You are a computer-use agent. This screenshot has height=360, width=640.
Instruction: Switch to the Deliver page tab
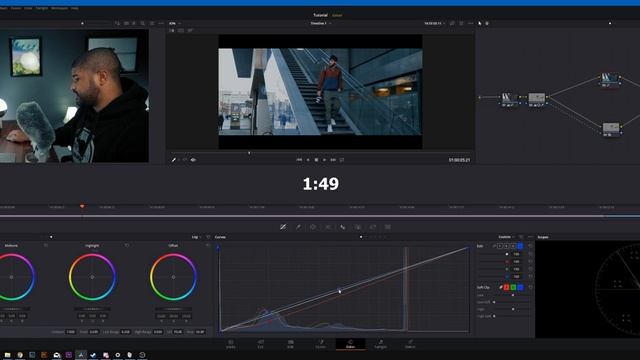pyautogui.click(x=410, y=344)
